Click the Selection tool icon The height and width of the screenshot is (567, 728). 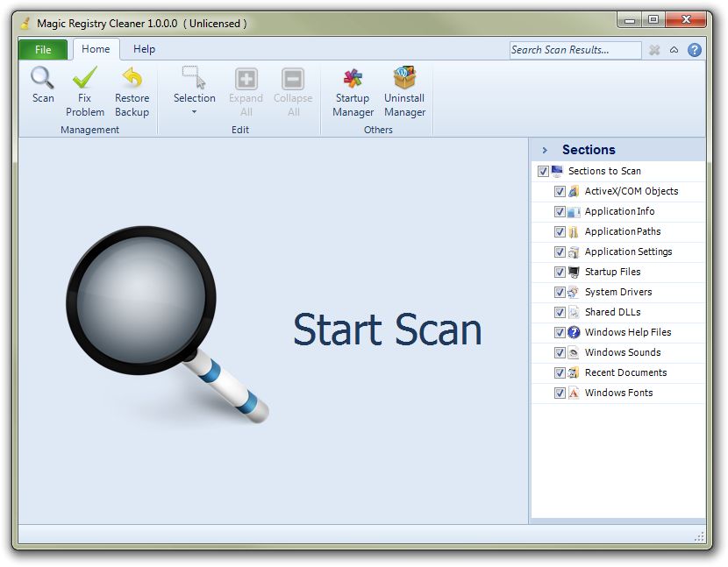click(x=194, y=77)
